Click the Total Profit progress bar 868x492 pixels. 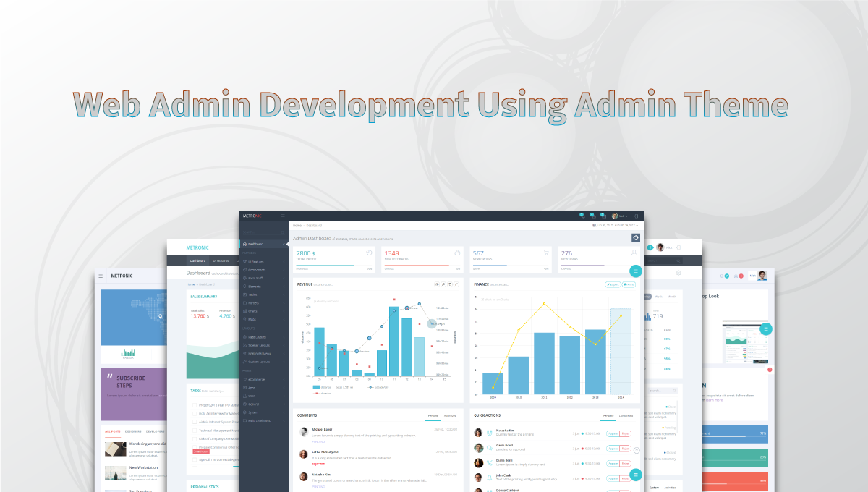pos(334,266)
